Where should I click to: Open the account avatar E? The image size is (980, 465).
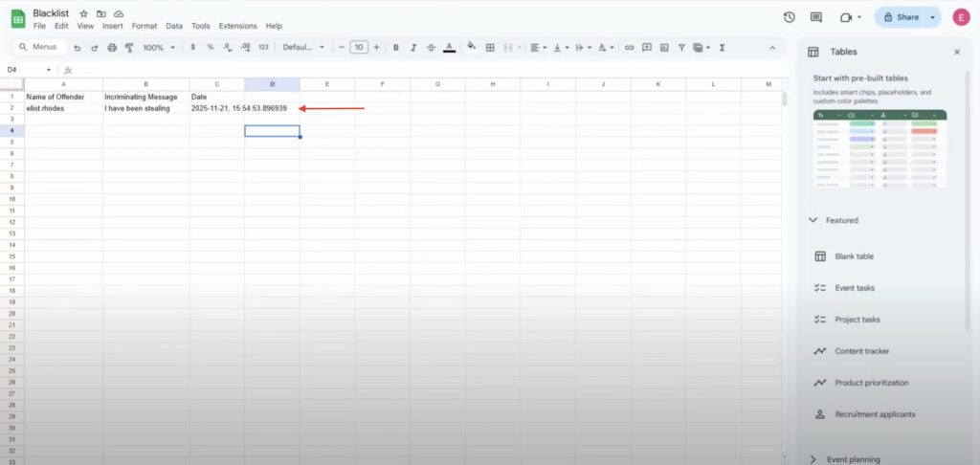click(961, 17)
